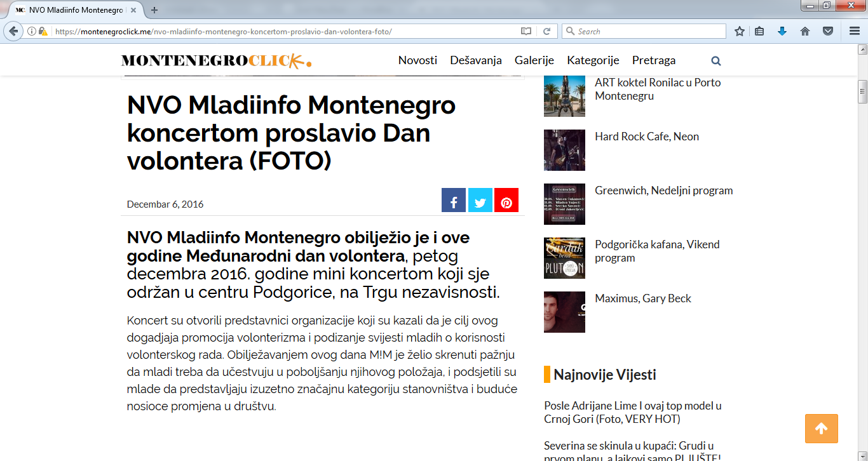Screen dimensions: 868x461
Task: Click the article headline NVO Mladiinfo Montenegro
Action: pyautogui.click(x=292, y=133)
